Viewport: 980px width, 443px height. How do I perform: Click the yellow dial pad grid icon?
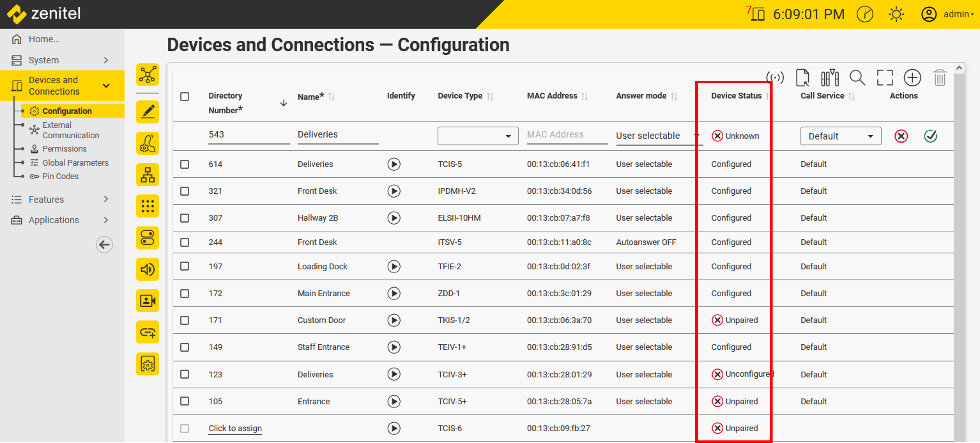(x=148, y=206)
